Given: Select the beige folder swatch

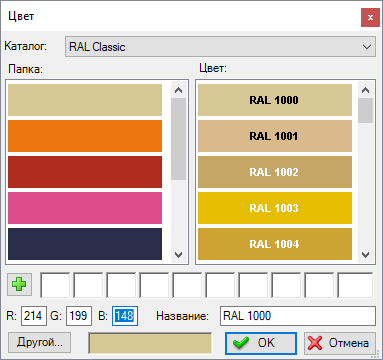Looking at the screenshot, I should pos(85,100).
